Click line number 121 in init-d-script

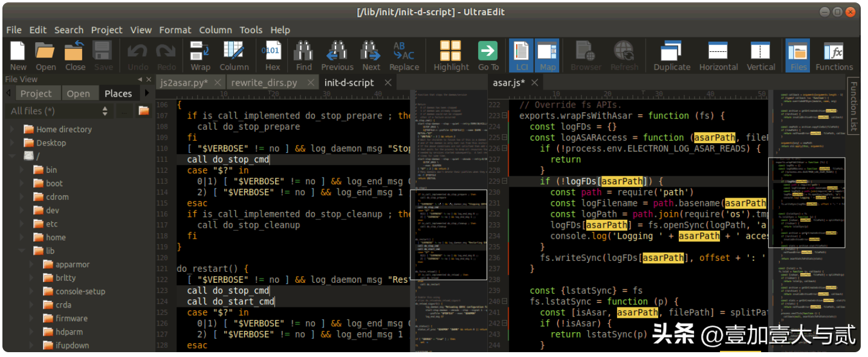tap(161, 268)
